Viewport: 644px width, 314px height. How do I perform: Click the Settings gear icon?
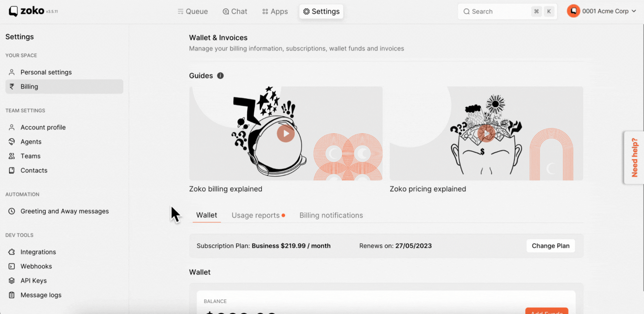click(x=306, y=11)
